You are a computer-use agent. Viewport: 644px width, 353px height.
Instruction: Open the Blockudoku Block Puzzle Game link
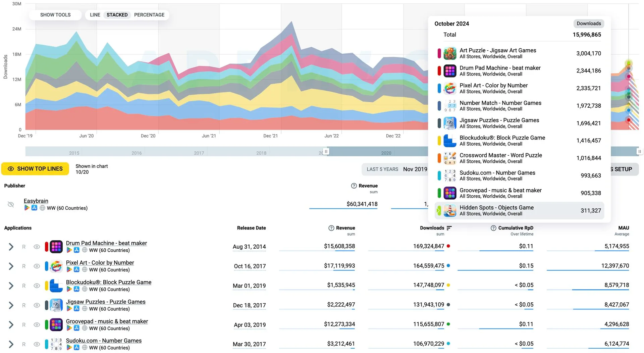pyautogui.click(x=109, y=282)
